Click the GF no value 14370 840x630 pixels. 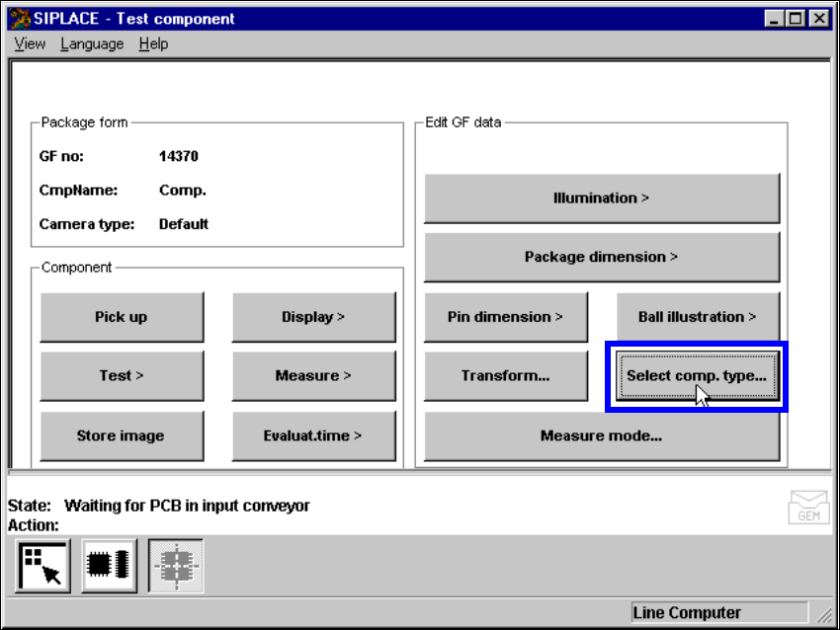click(179, 156)
